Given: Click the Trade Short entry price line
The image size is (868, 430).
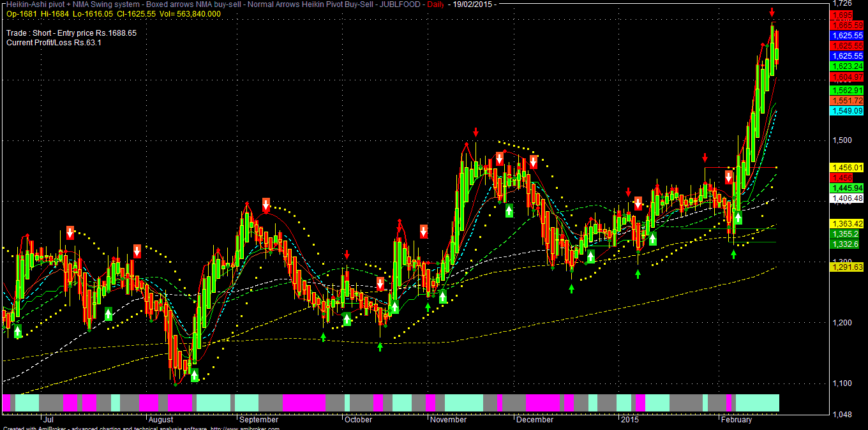Looking at the screenshot, I should coord(71,33).
